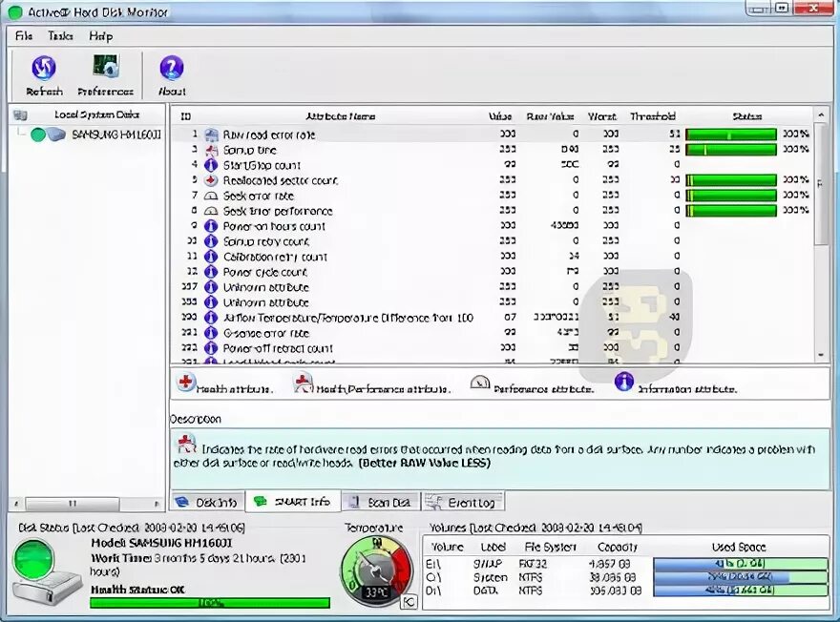Click the Health attribute legend icon
Viewport: 840px width, 622px height.
[x=186, y=383]
